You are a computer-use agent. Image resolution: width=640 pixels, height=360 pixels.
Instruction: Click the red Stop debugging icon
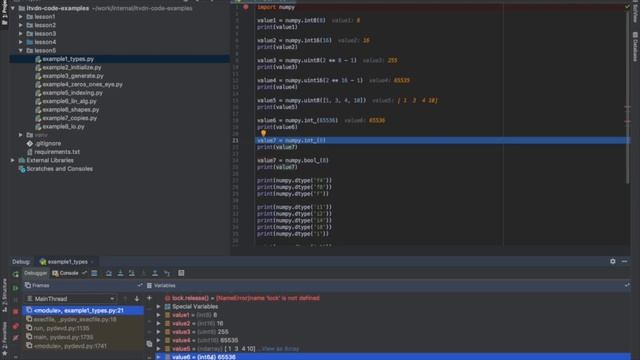[x=16, y=312]
